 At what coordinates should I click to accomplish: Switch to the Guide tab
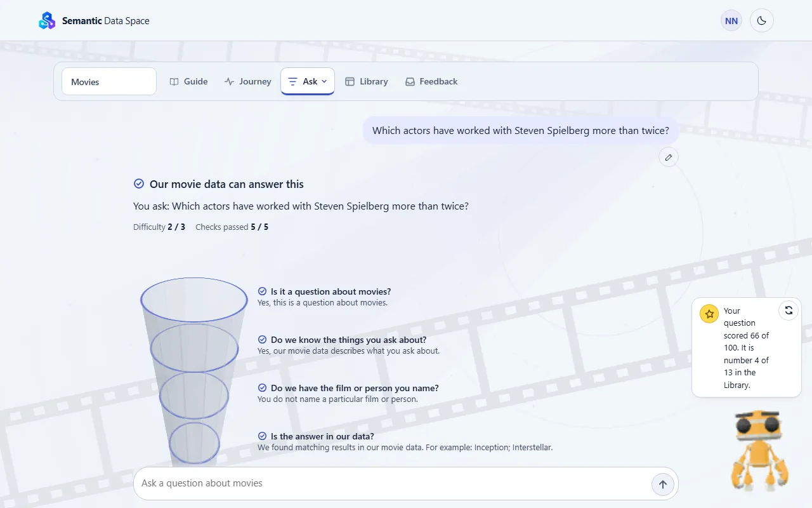[x=189, y=81]
